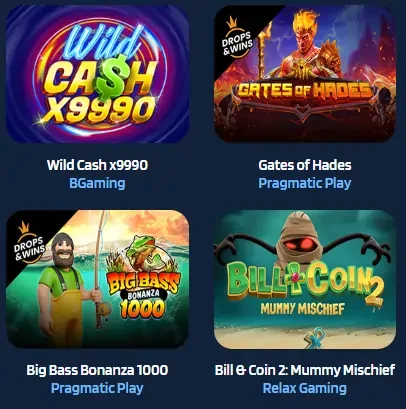The image size is (406, 409).
Task: Click the bearded fisherman character
Action: point(61,287)
